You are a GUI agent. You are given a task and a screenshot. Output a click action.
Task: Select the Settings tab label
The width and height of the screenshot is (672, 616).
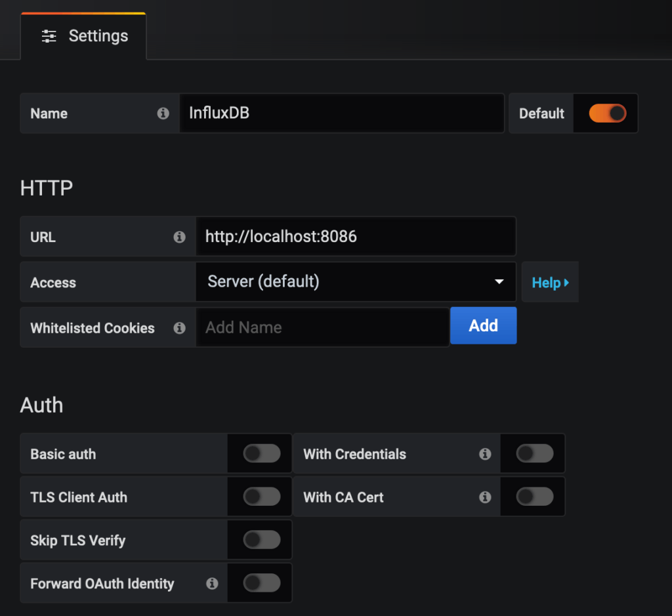click(98, 36)
